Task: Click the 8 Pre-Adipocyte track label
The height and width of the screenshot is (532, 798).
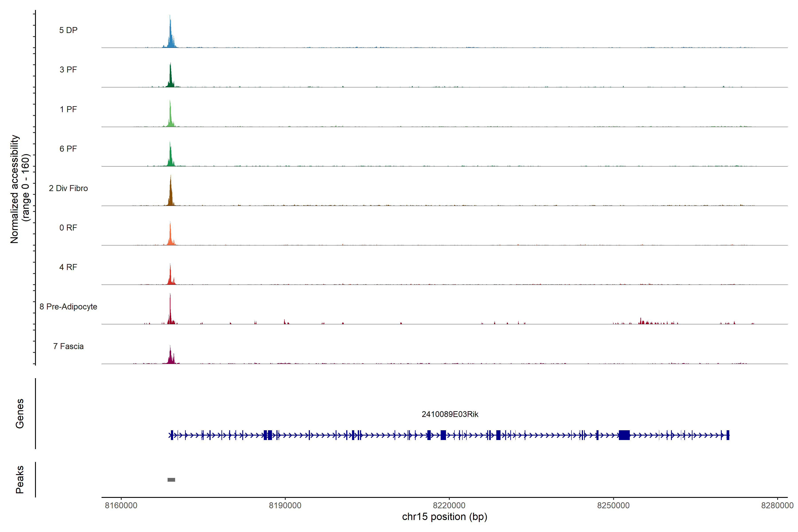Action: click(68, 307)
